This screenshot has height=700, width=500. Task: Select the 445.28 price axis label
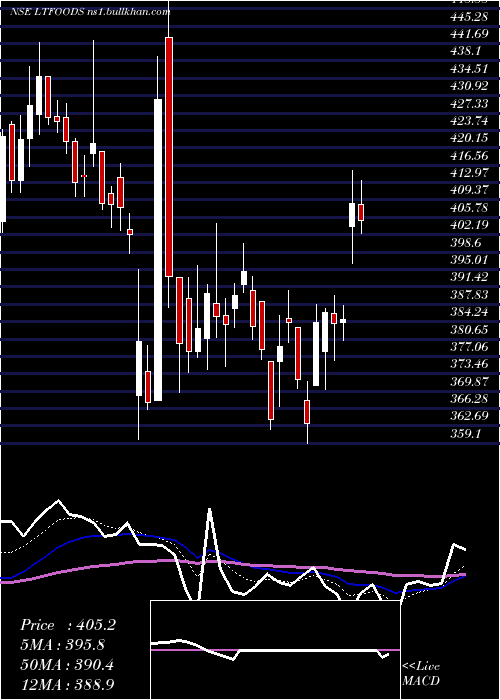pyautogui.click(x=469, y=17)
